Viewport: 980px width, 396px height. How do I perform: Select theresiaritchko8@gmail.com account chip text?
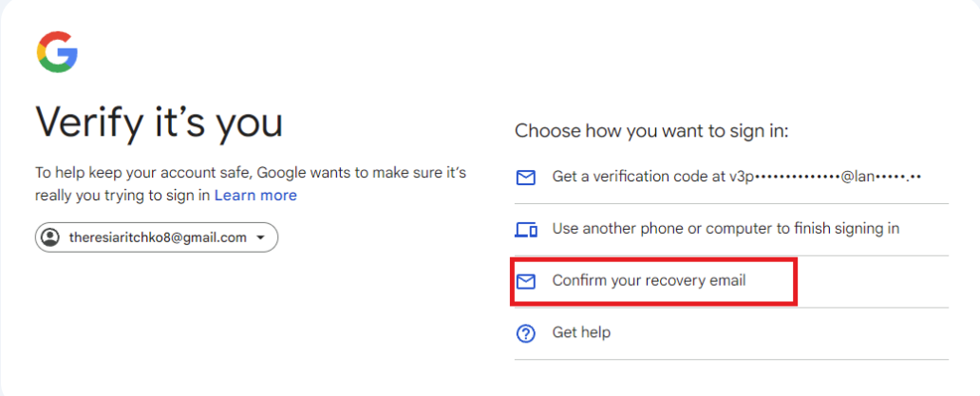[158, 237]
